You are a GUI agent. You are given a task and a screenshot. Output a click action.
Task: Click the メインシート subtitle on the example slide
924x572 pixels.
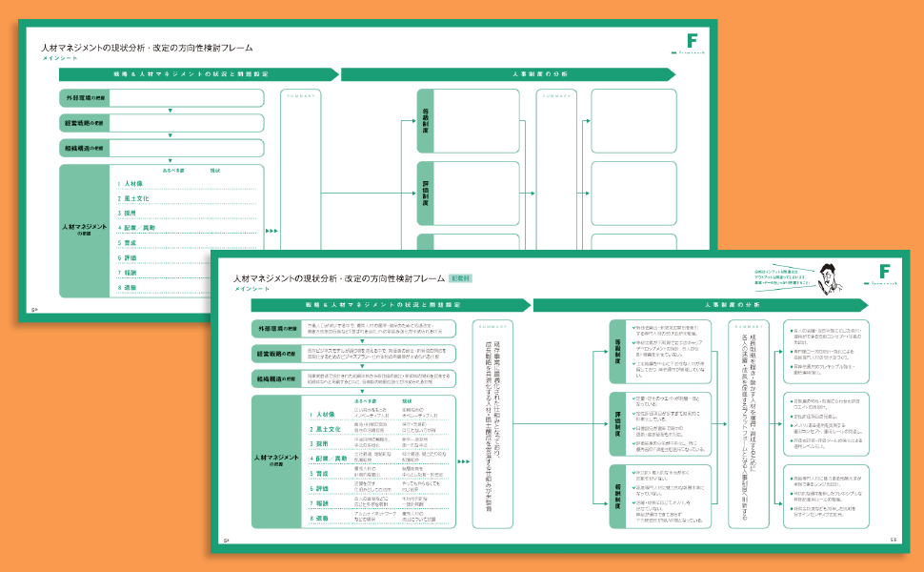coord(252,289)
